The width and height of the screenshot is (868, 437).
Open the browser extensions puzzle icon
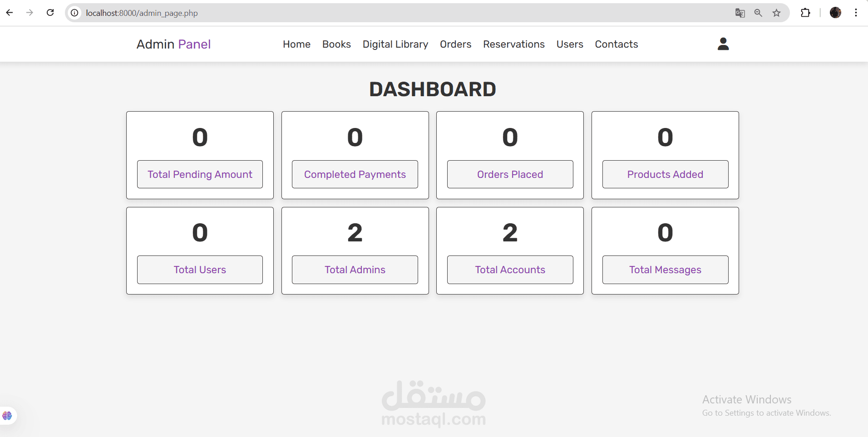click(806, 13)
